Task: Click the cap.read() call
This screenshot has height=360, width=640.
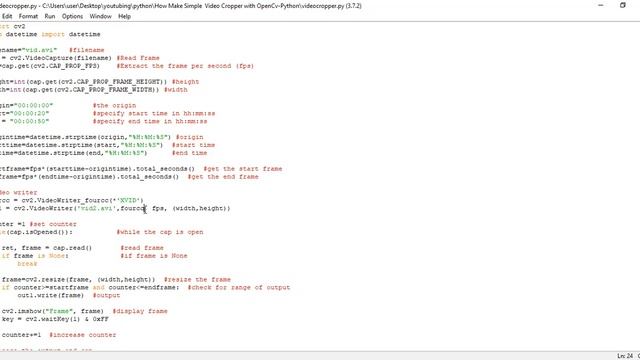Action: point(72,248)
